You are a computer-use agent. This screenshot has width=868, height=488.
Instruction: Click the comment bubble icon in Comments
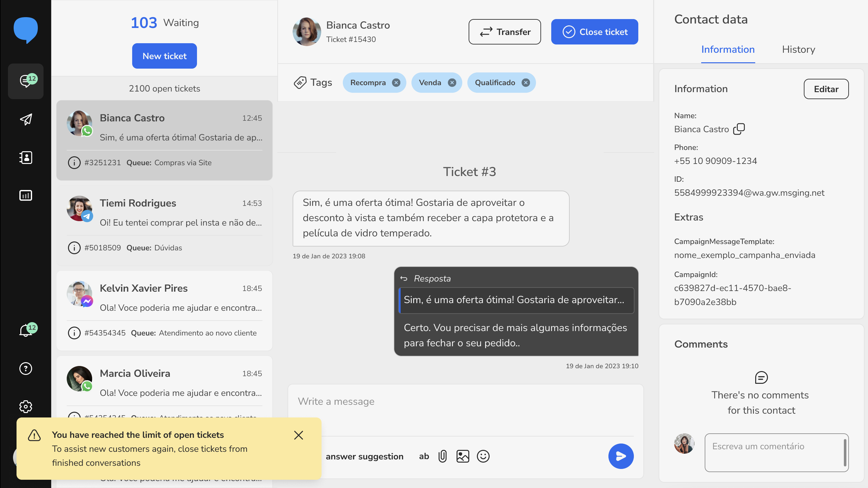[x=761, y=377]
